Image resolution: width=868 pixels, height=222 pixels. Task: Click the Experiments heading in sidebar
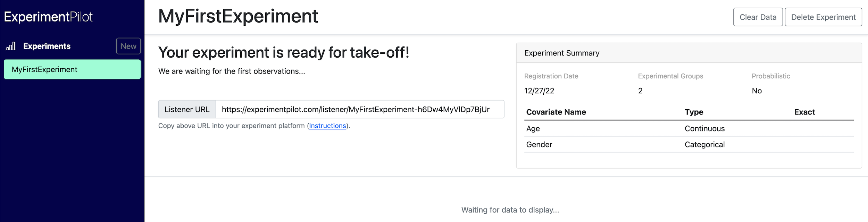pyautogui.click(x=47, y=46)
